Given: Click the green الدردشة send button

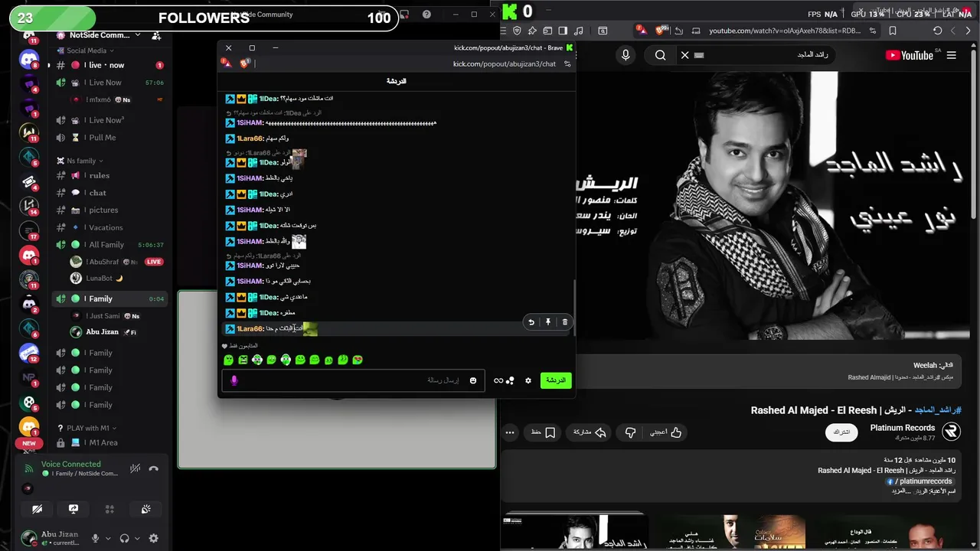Looking at the screenshot, I should pyautogui.click(x=556, y=380).
